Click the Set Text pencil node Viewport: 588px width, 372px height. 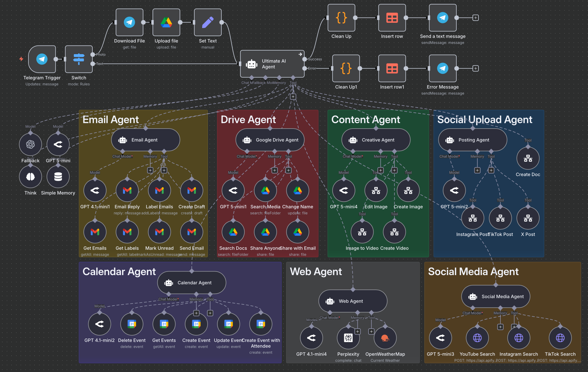[x=208, y=22]
